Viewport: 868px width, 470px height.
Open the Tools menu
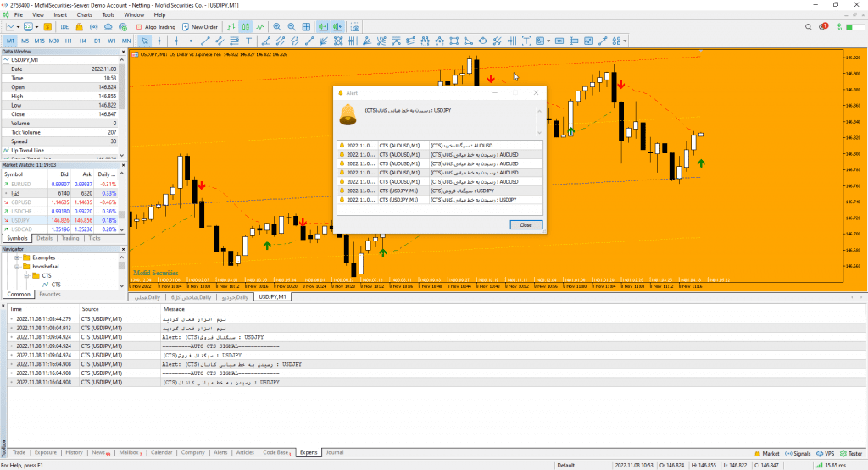pyautogui.click(x=108, y=15)
